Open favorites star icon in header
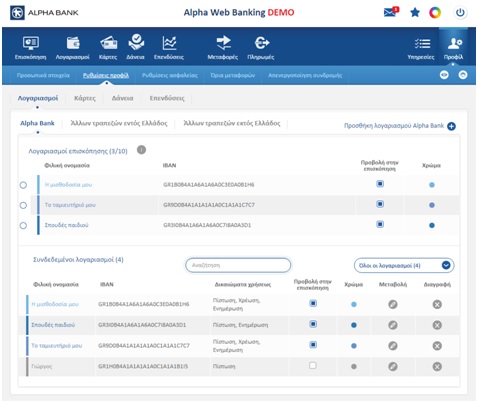 tap(415, 13)
